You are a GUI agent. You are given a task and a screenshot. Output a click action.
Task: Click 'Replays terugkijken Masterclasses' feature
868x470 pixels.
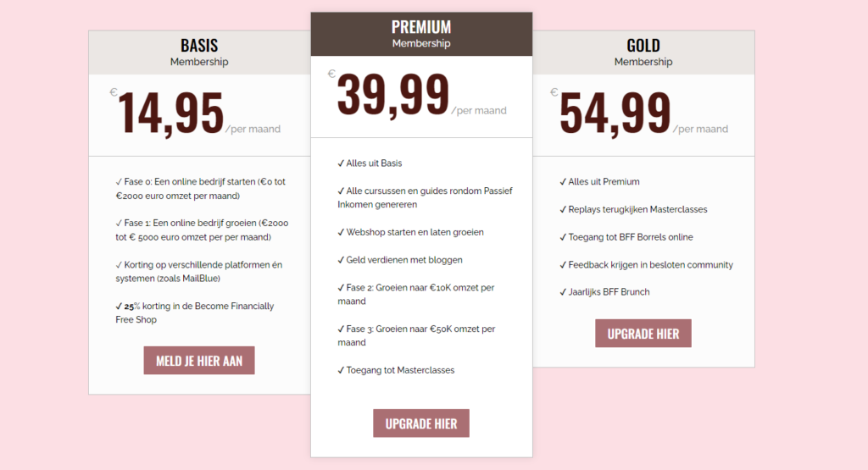(x=637, y=209)
